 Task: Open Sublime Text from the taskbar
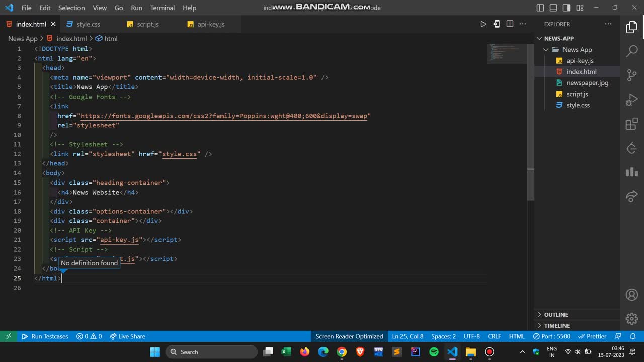tap(397, 352)
